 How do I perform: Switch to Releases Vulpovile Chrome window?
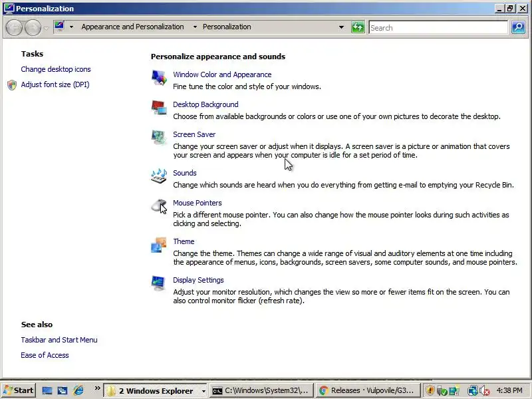368,390
